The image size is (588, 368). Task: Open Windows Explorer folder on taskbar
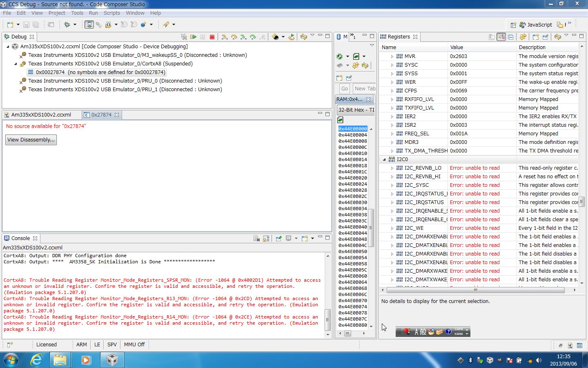60,360
